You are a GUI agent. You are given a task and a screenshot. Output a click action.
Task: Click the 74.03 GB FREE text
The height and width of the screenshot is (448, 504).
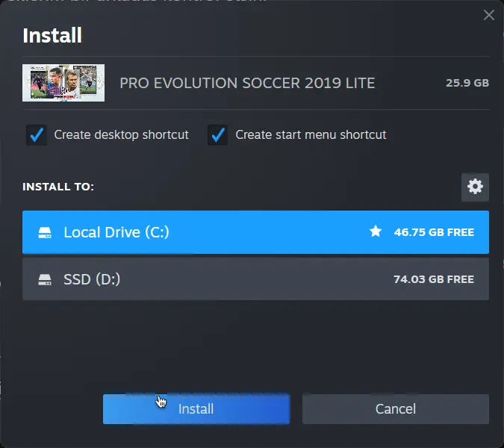434,279
